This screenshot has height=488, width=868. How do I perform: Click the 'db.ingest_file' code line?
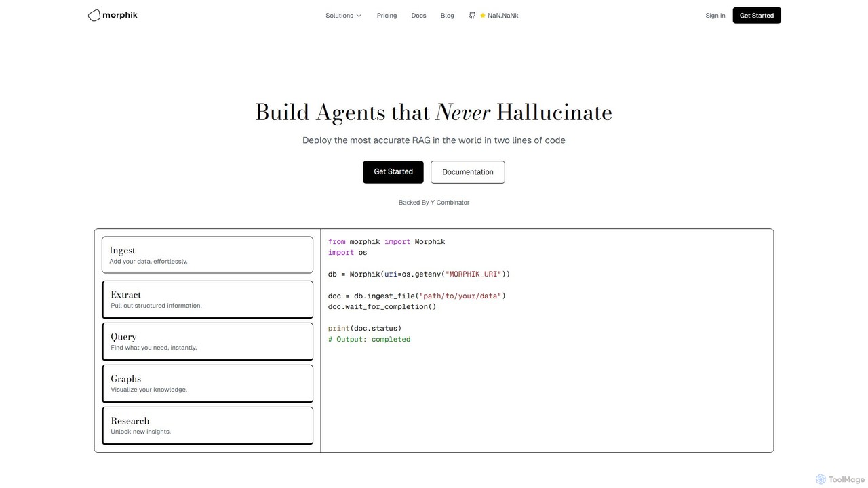tap(417, 296)
